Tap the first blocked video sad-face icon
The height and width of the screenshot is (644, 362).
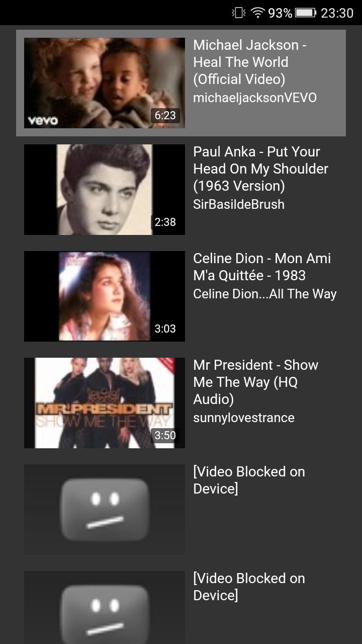point(105,509)
